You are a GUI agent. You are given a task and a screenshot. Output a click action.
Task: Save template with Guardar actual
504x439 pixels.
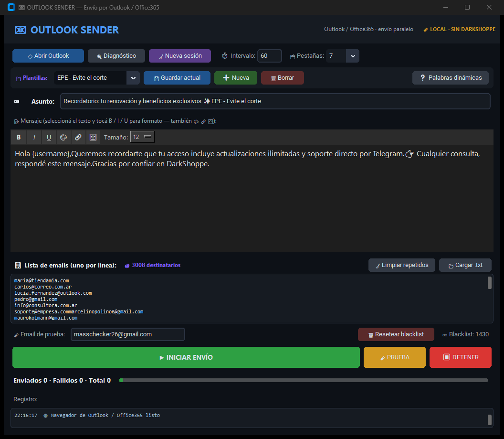tap(177, 78)
